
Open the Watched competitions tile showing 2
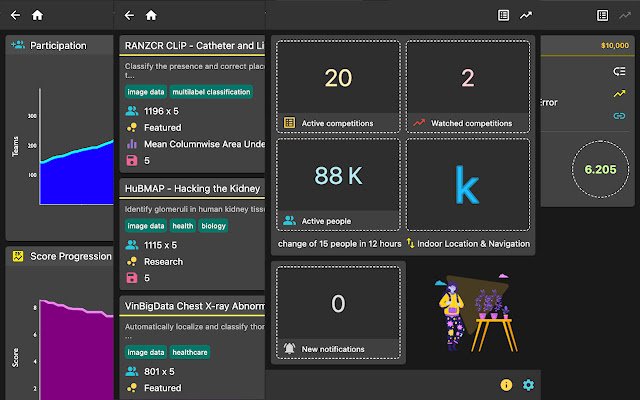coord(468,86)
